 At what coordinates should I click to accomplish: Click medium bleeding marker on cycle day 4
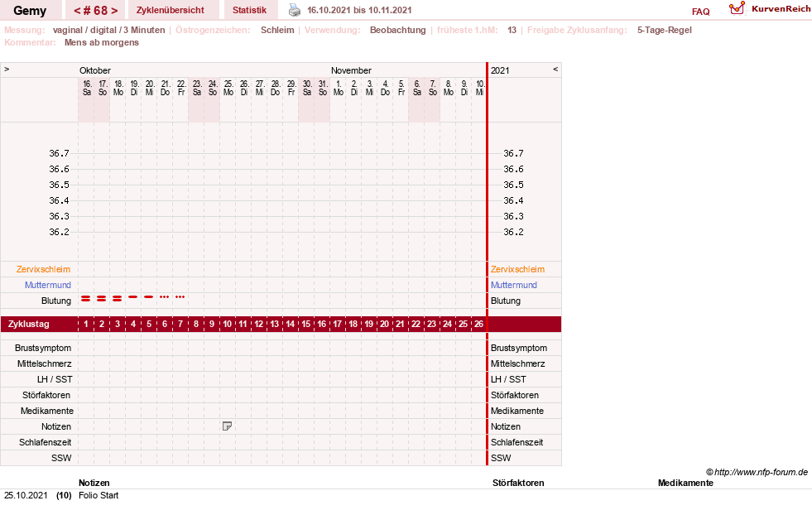(133, 297)
